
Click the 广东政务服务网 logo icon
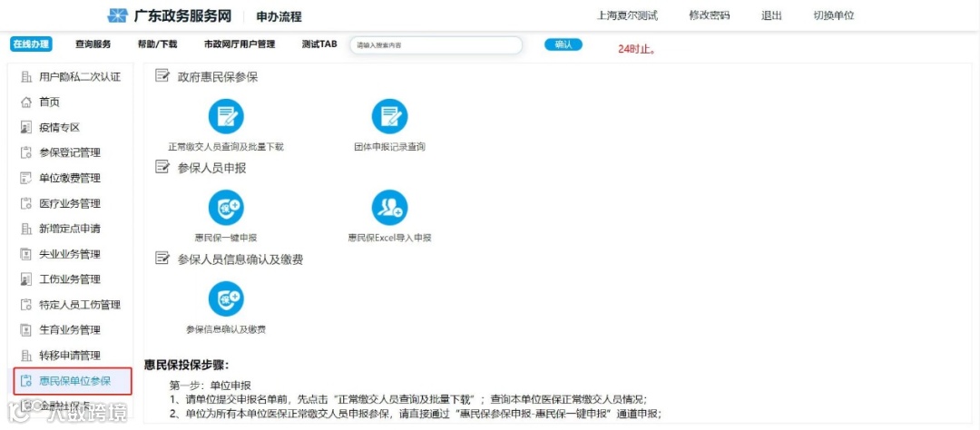coord(117,15)
